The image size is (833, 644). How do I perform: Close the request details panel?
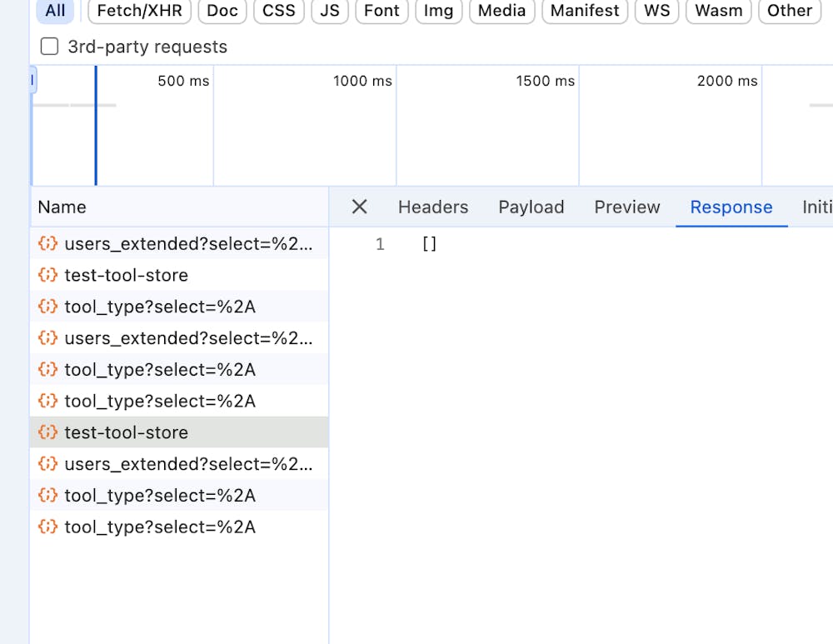(359, 207)
